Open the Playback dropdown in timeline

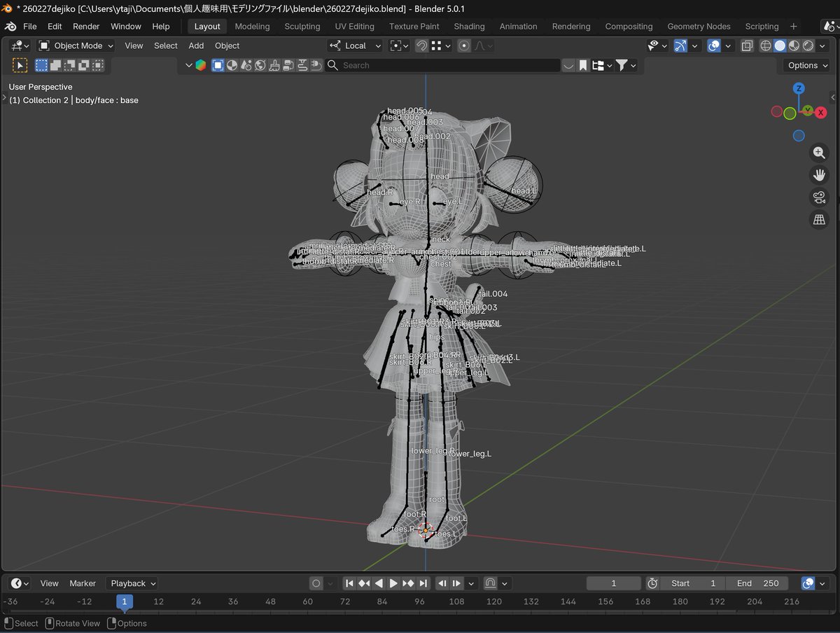(x=132, y=583)
